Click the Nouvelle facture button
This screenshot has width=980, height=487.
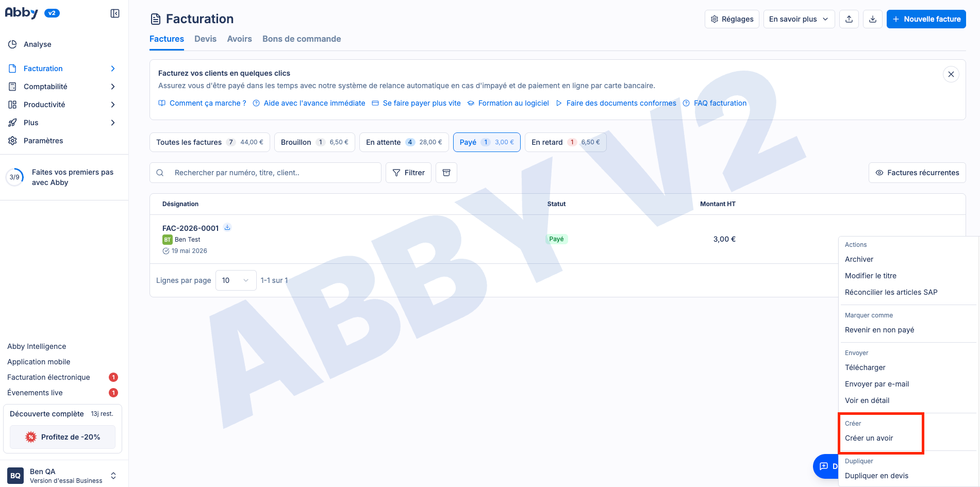(x=926, y=19)
